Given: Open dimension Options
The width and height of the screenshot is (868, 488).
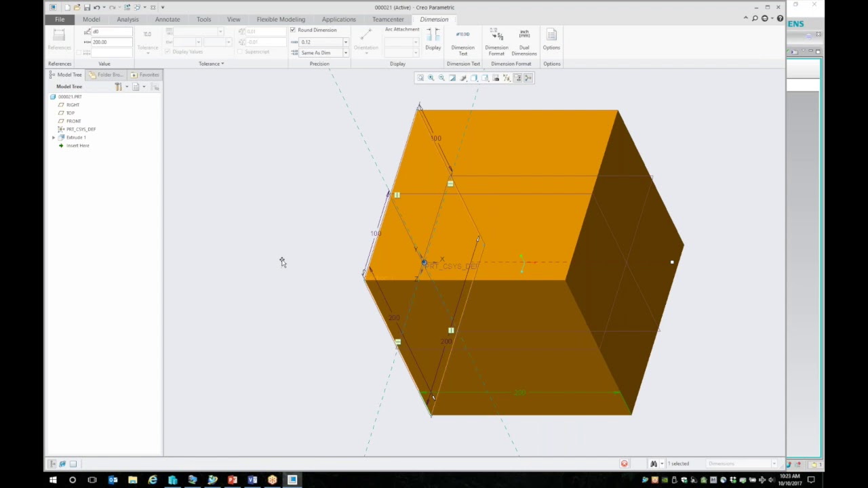Looking at the screenshot, I should pyautogui.click(x=551, y=40).
